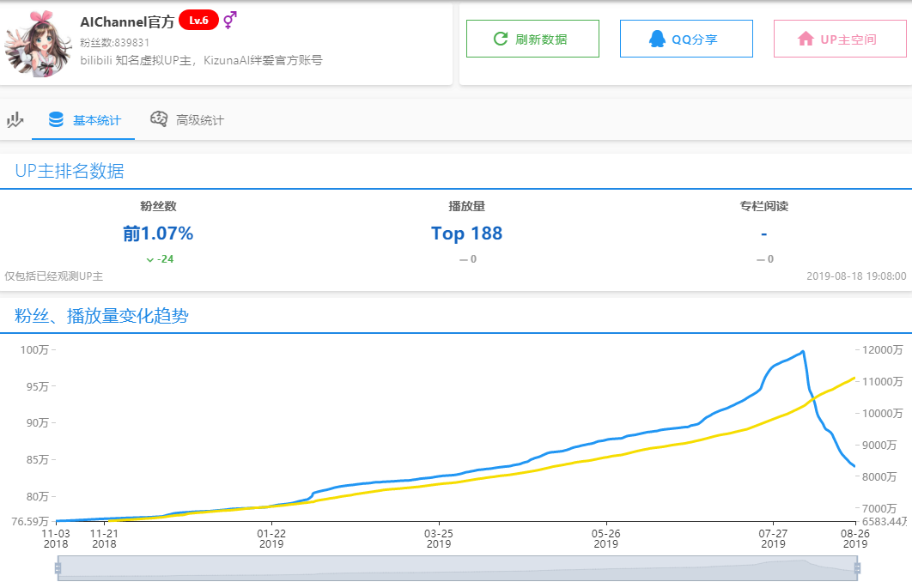912x588 pixels.
Task: Open the UP主空间 button
Action: tap(840, 39)
